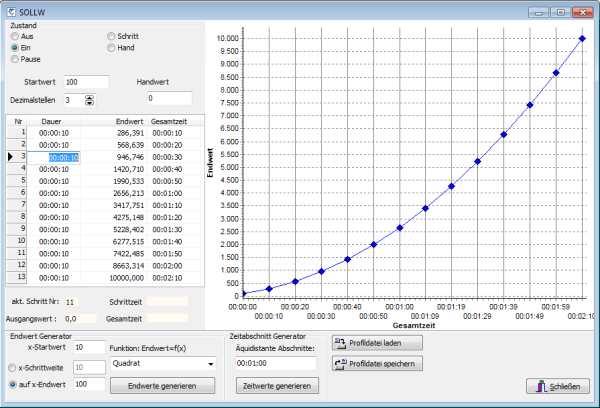Click the x-Schrittweite value field
The image size is (600, 408).
[89, 367]
